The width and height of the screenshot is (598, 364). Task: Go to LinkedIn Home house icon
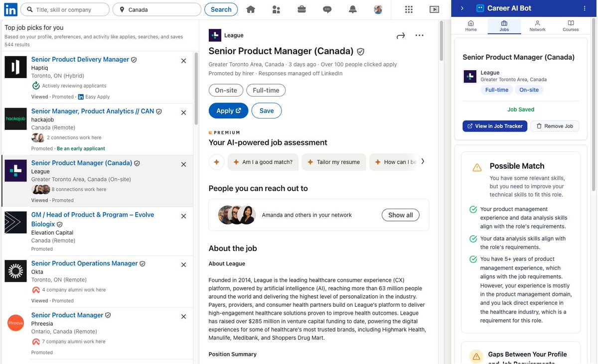click(251, 9)
